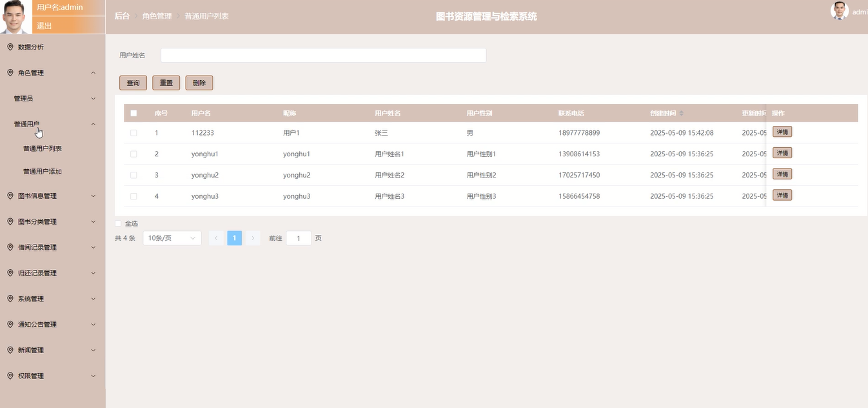
Task: Click the 用户姓名2 cell
Action: (x=390, y=175)
